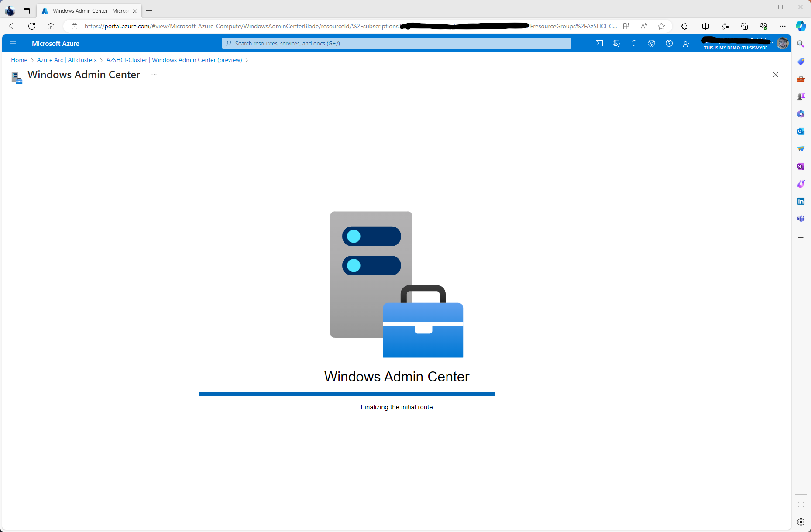Image resolution: width=811 pixels, height=532 pixels.
Task: Click the Windows Admin Center blade icon
Action: tap(17, 78)
